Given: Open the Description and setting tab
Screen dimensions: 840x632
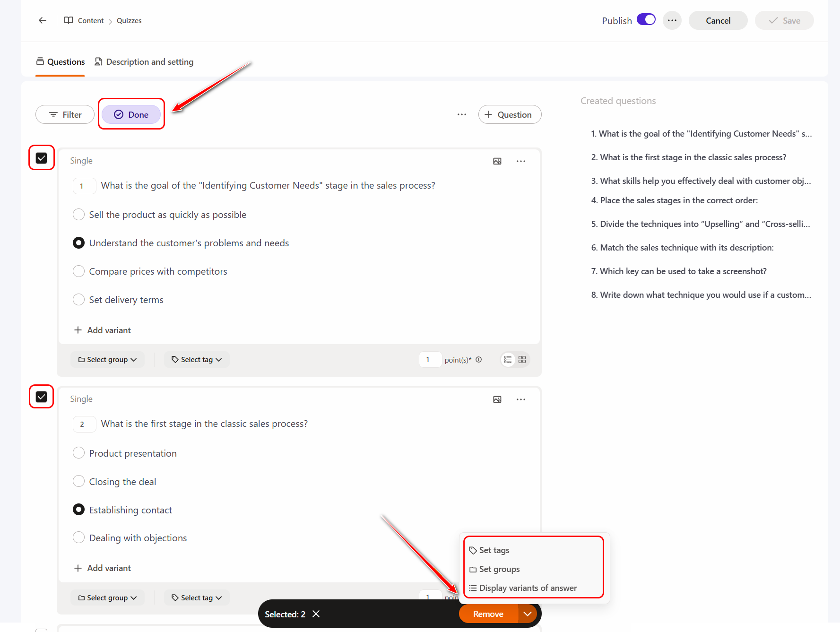Looking at the screenshot, I should click(144, 62).
